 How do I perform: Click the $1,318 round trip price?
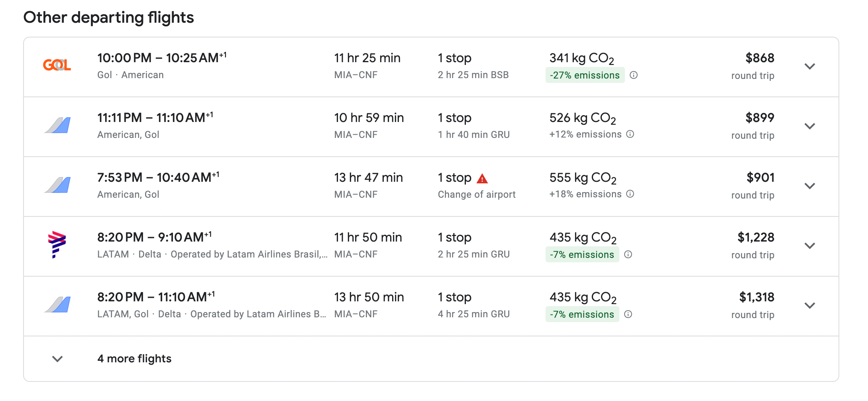tap(756, 297)
